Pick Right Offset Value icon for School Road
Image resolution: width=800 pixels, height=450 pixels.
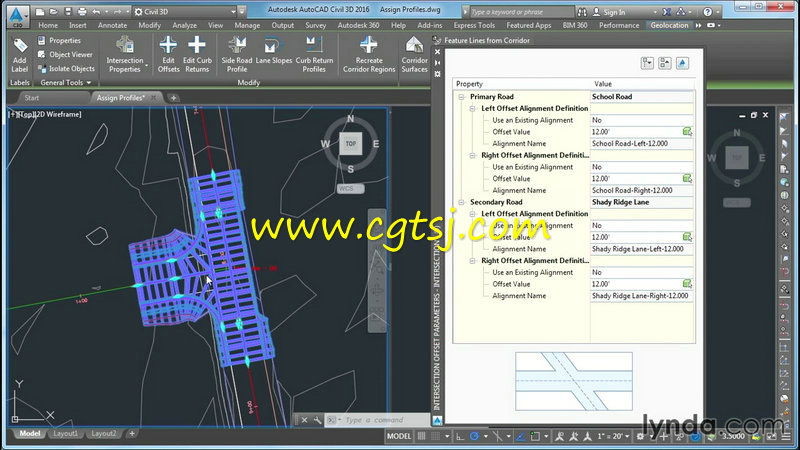click(687, 179)
